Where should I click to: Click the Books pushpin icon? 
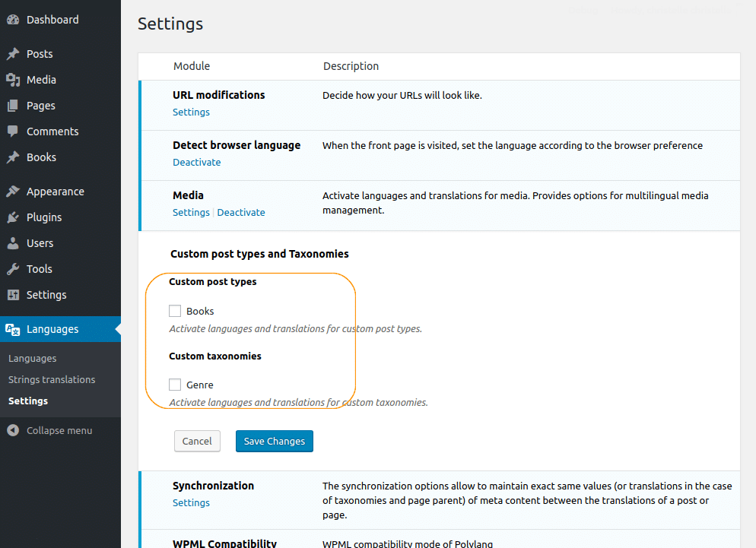[13, 157]
